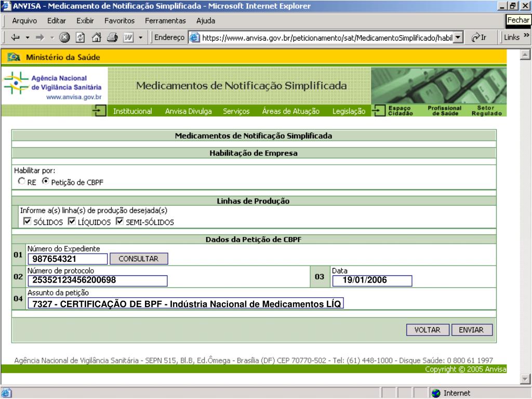532x399 pixels.
Task: Open the Profissional de Saúde link
Action: click(x=445, y=111)
